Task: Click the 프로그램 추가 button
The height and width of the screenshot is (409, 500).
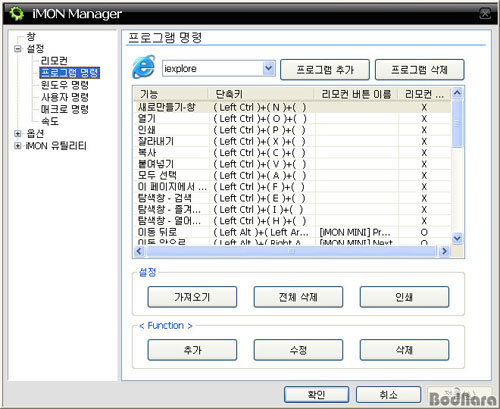Action: tap(325, 70)
